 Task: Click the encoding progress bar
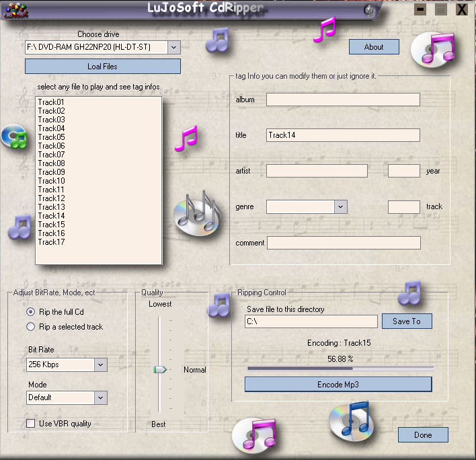coord(341,369)
